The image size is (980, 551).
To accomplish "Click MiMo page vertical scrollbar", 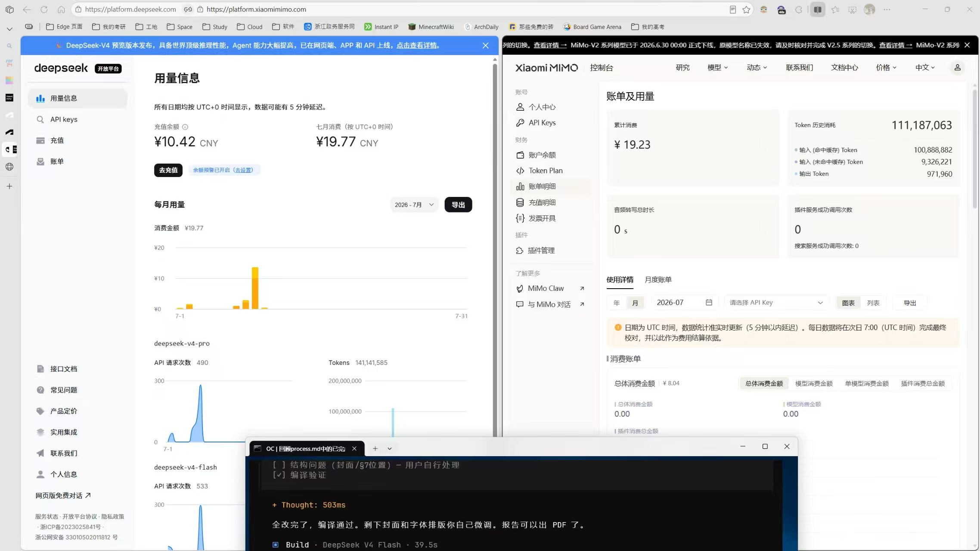I will pos(975,149).
